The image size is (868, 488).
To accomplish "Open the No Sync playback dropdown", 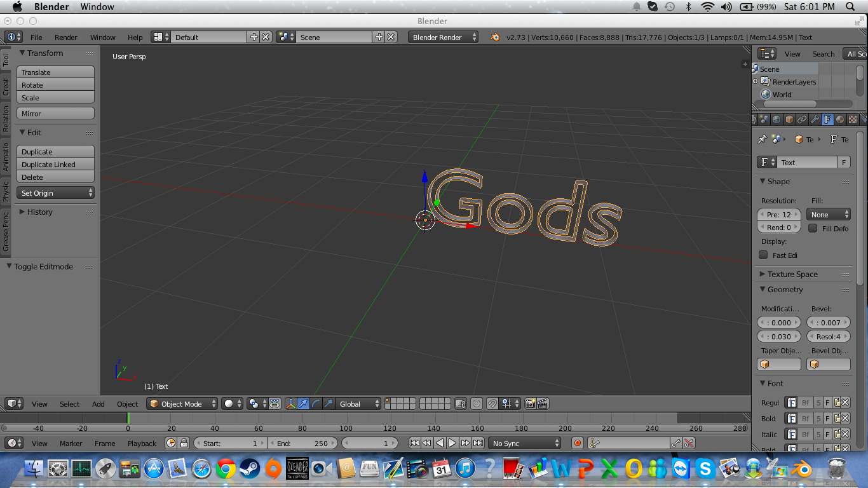I will coord(525,443).
